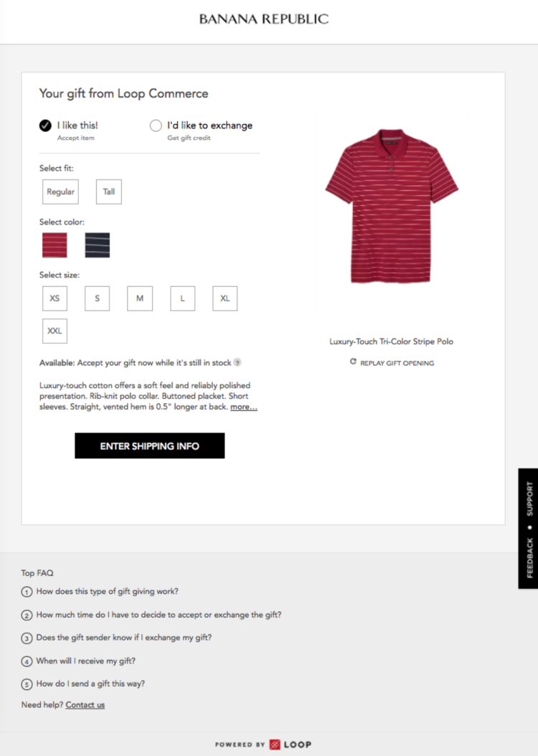This screenshot has height=756, width=538.
Task: Choose size M
Action: pos(140,298)
